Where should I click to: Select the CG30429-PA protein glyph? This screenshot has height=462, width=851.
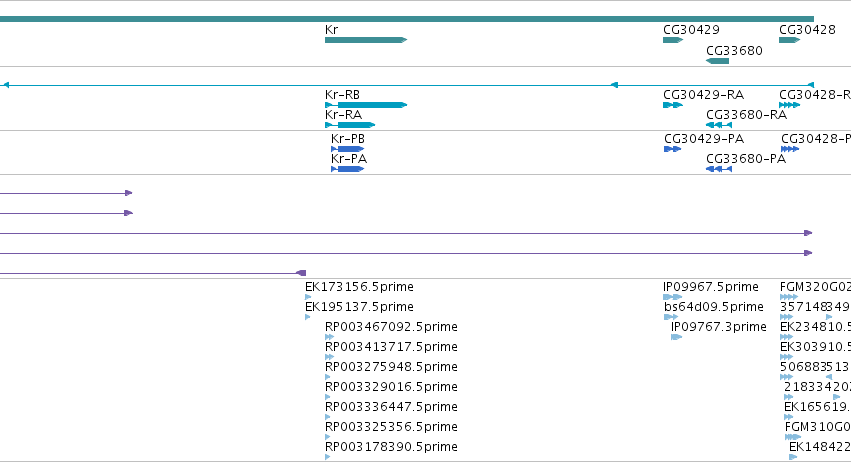(x=672, y=149)
